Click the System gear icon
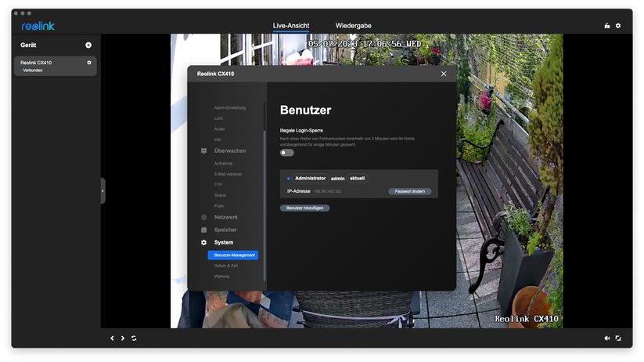 click(203, 243)
